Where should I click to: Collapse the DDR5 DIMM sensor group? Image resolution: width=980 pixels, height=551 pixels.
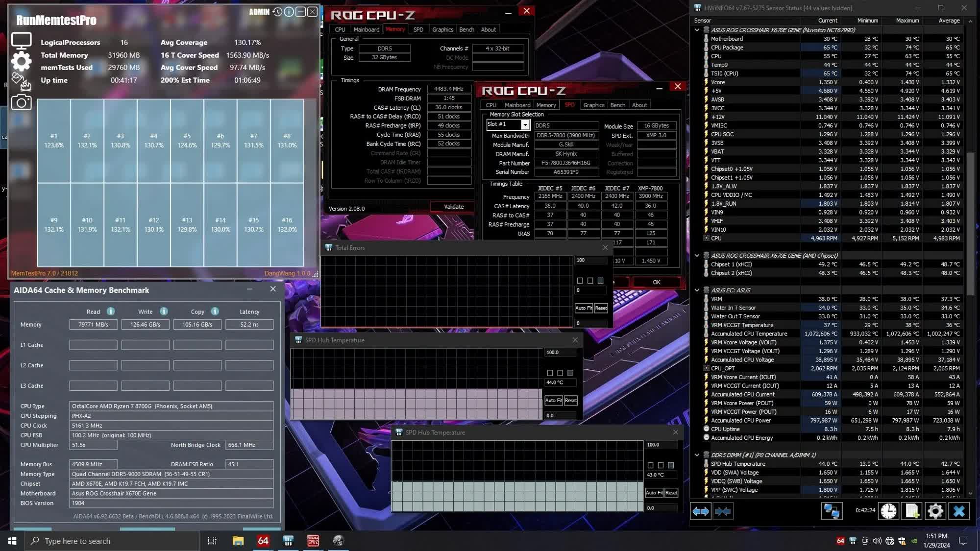tap(697, 455)
